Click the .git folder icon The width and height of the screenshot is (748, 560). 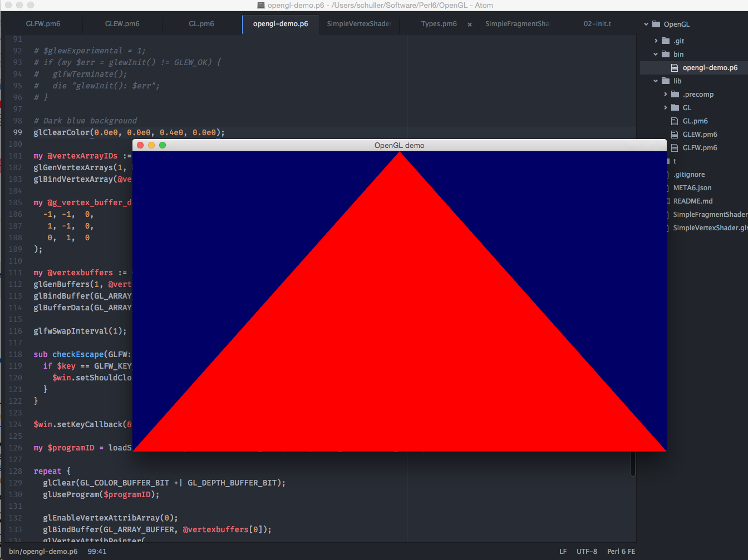tap(666, 41)
